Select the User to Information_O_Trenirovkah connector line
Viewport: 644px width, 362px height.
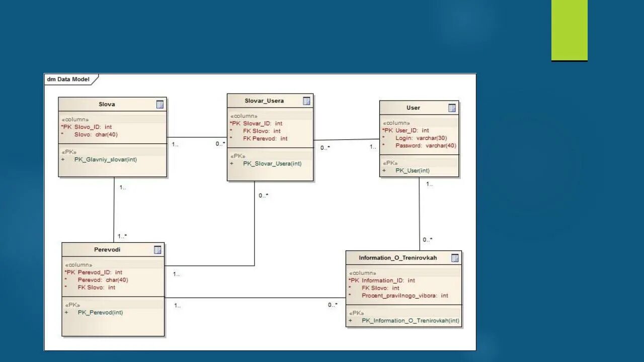point(420,214)
